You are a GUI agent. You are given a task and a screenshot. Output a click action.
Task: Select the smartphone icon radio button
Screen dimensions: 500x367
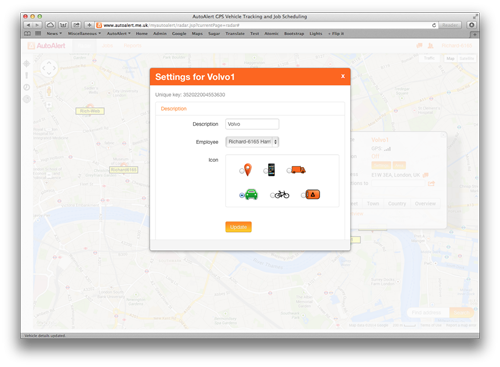click(265, 171)
